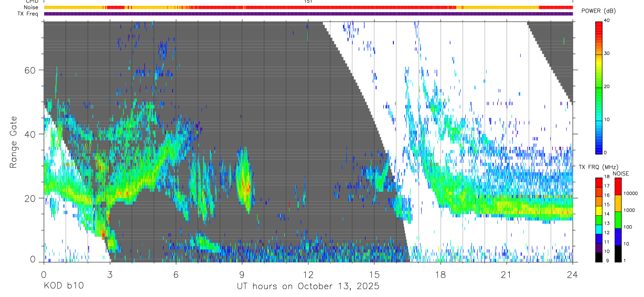Click the 40 tick on the power scale
644x297 pixels.
tap(608, 20)
